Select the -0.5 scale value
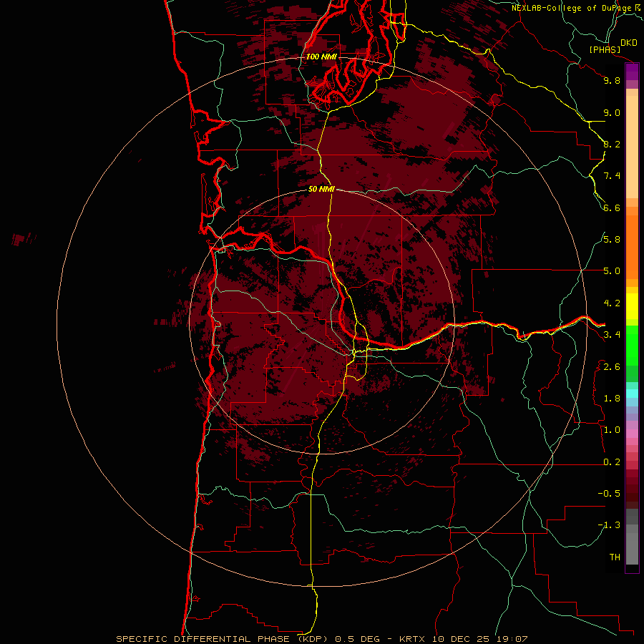 (609, 494)
